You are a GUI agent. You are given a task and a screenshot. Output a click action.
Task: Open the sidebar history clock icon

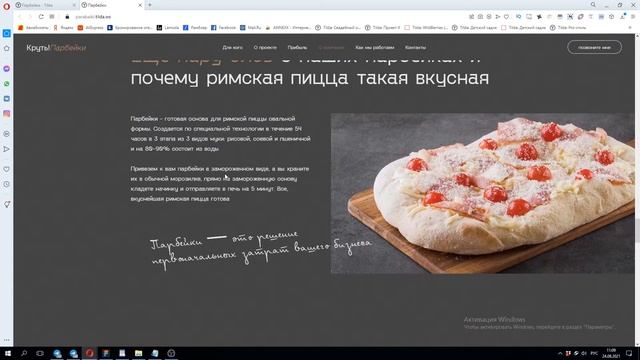point(7,184)
